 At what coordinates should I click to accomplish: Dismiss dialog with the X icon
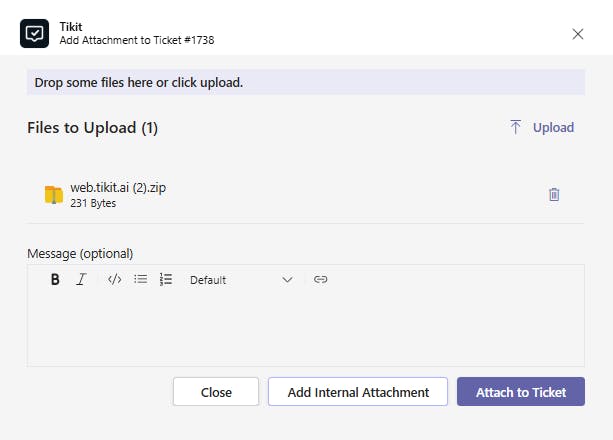click(x=578, y=34)
